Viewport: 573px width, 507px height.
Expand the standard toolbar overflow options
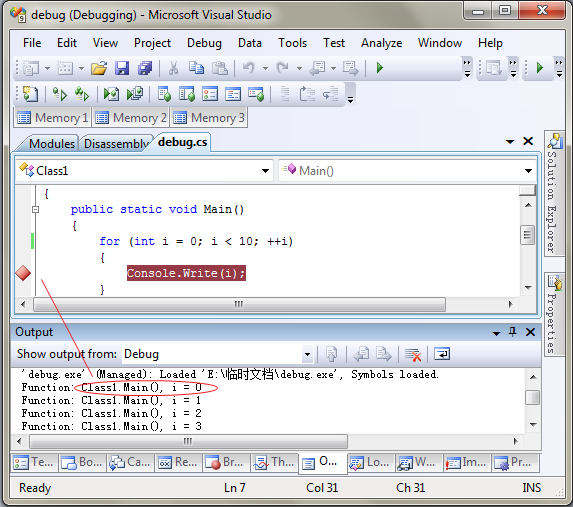(x=467, y=68)
